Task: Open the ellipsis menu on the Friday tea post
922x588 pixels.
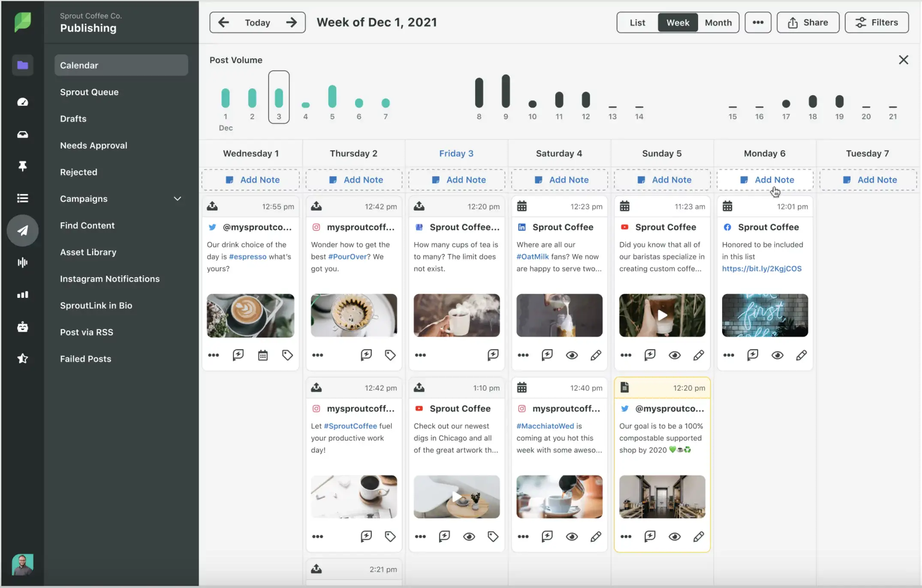Action: (420, 355)
